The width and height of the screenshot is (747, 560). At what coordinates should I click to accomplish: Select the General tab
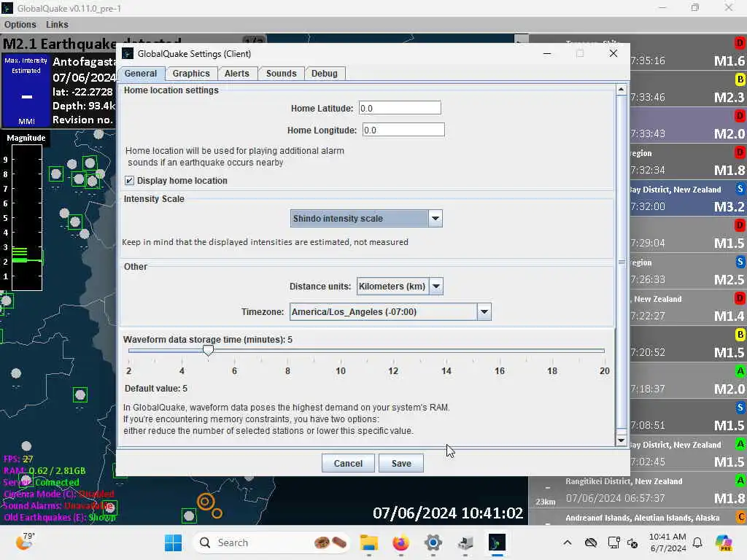[x=141, y=74]
